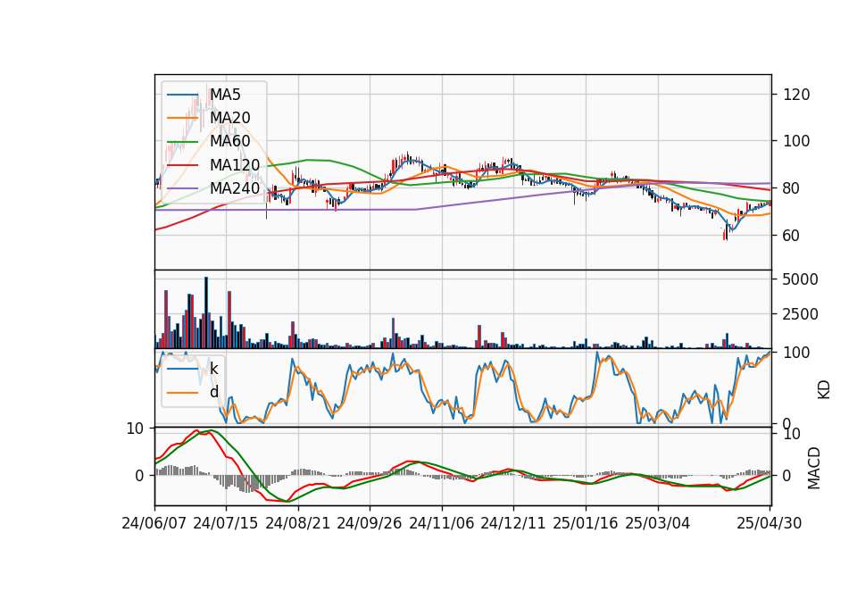Select the 24/09/26 date label
This screenshot has width=857, height=616.
370,523
